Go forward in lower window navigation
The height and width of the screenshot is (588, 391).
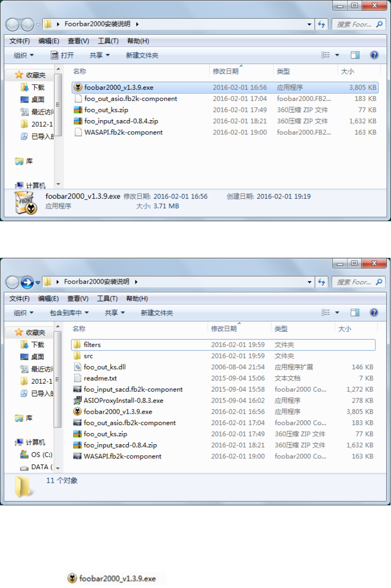27,282
